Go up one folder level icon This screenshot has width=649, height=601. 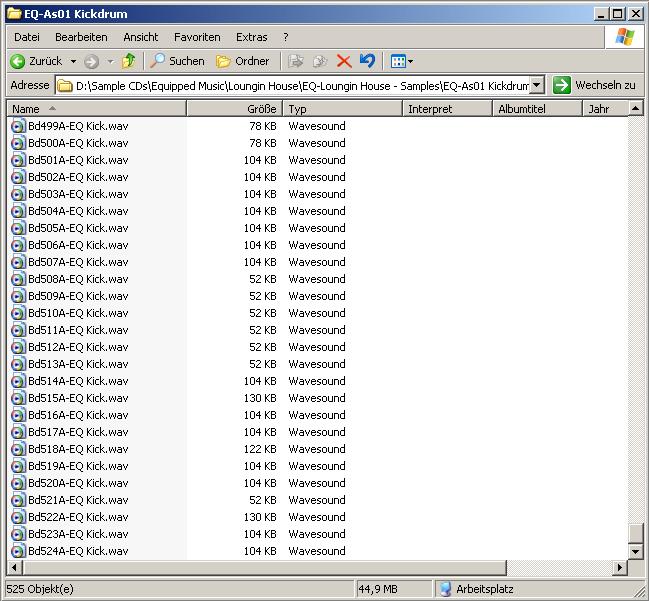[129, 61]
